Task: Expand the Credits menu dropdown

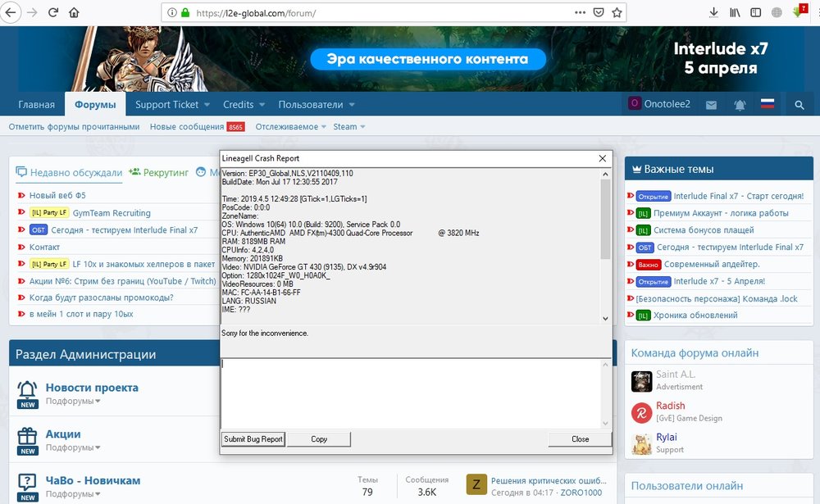Action: (262, 105)
